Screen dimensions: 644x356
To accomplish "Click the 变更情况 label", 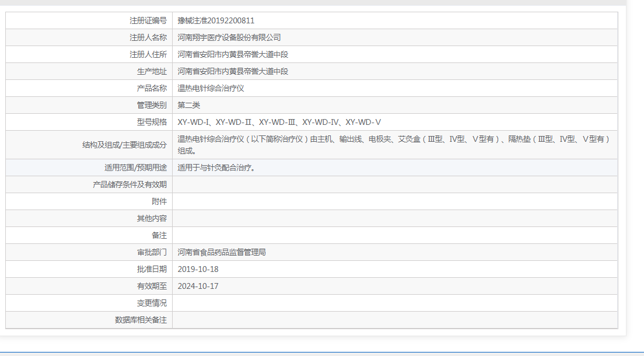I will click(152, 303).
